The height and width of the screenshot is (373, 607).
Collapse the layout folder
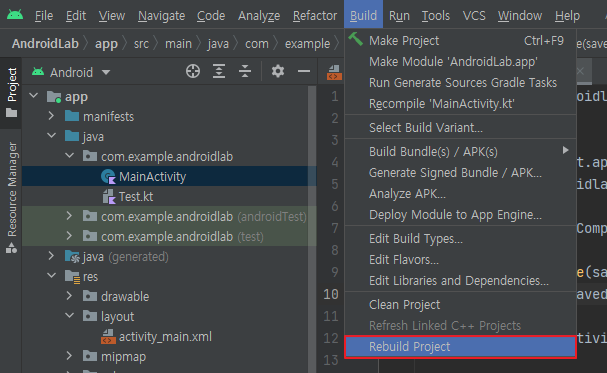coord(70,316)
